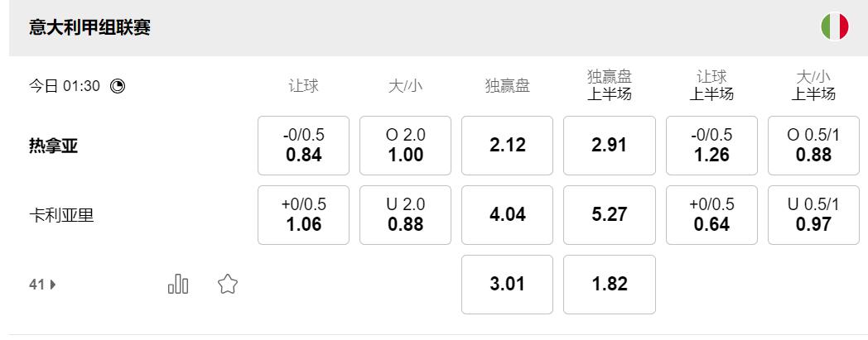Select 卡利亚里 handicap +0/0.5 at 1.06
868x340 pixels.
pos(303,215)
